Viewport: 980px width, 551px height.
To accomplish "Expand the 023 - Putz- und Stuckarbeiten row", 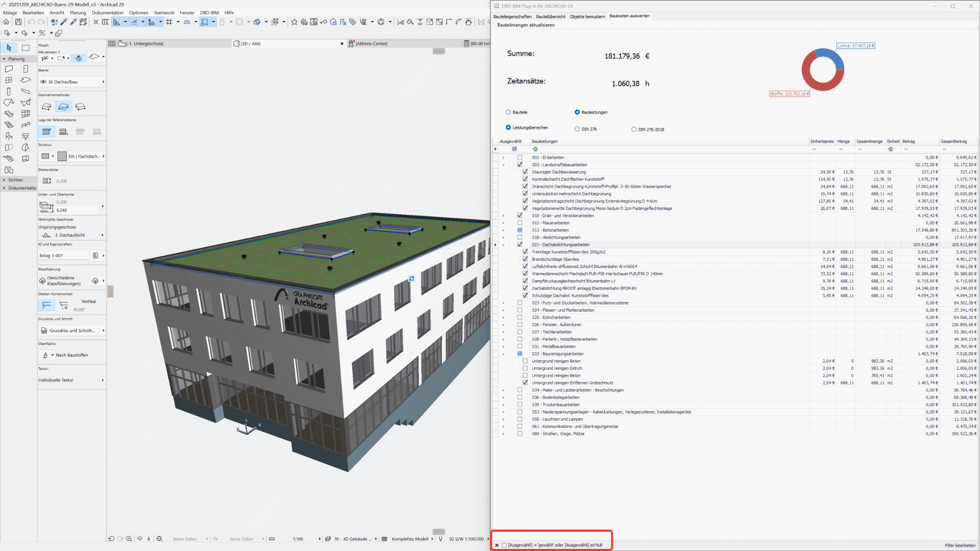I will tap(503, 303).
